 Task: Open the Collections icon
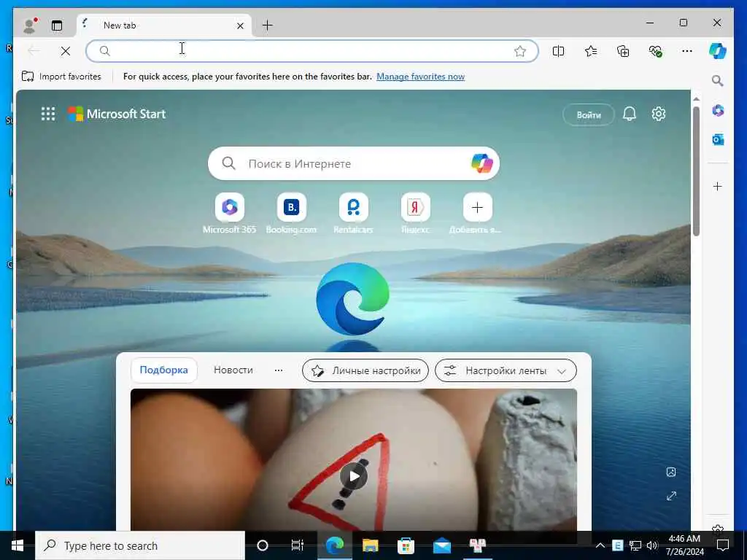[623, 51]
